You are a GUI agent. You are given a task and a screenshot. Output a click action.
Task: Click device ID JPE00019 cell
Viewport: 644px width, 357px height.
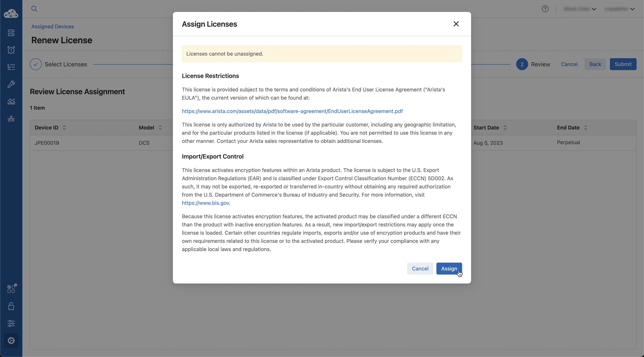click(47, 143)
